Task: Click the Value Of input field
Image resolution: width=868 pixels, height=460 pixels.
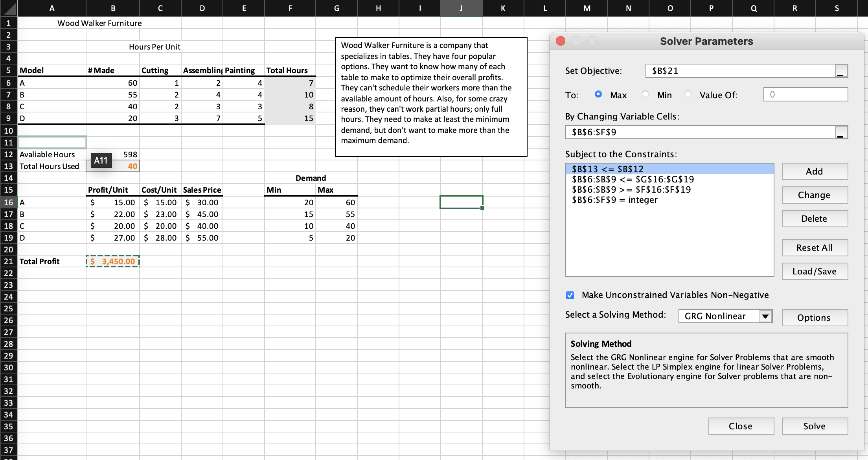Action: click(x=805, y=95)
